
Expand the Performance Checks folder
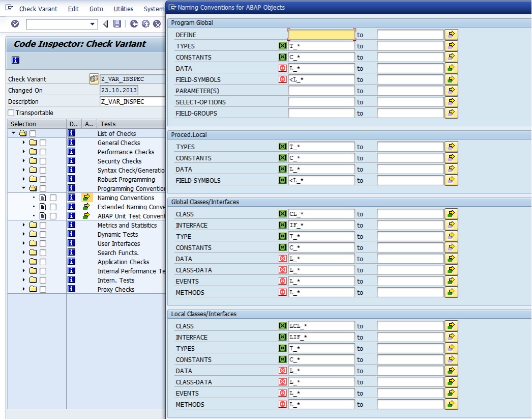click(x=23, y=151)
